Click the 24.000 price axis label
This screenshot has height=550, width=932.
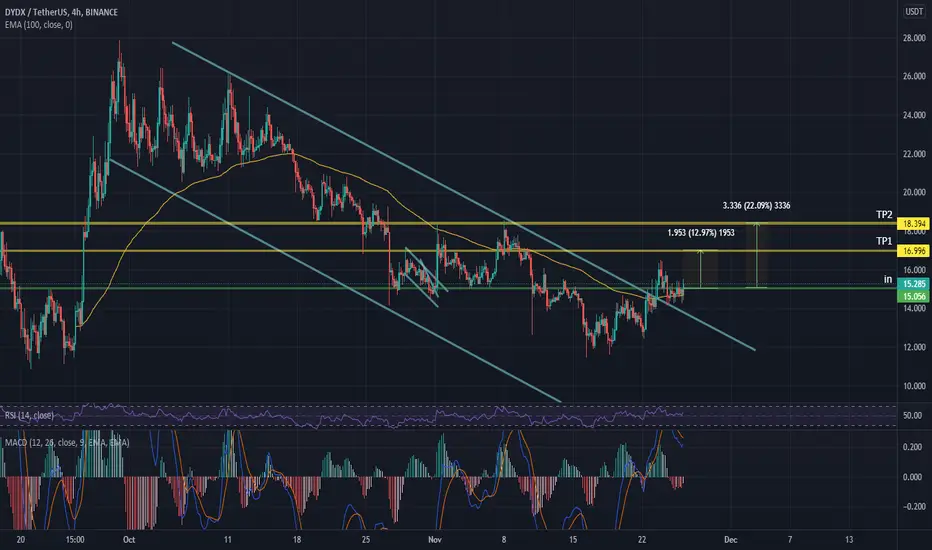tap(914, 115)
